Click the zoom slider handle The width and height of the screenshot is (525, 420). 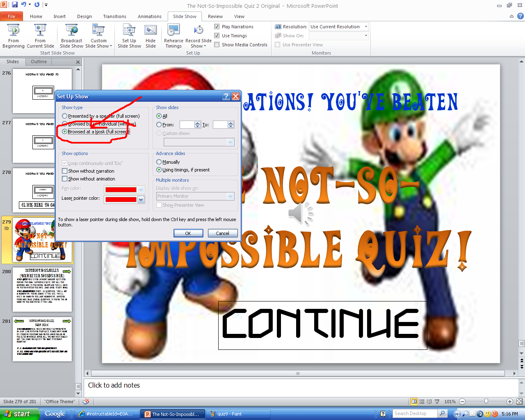486,402
